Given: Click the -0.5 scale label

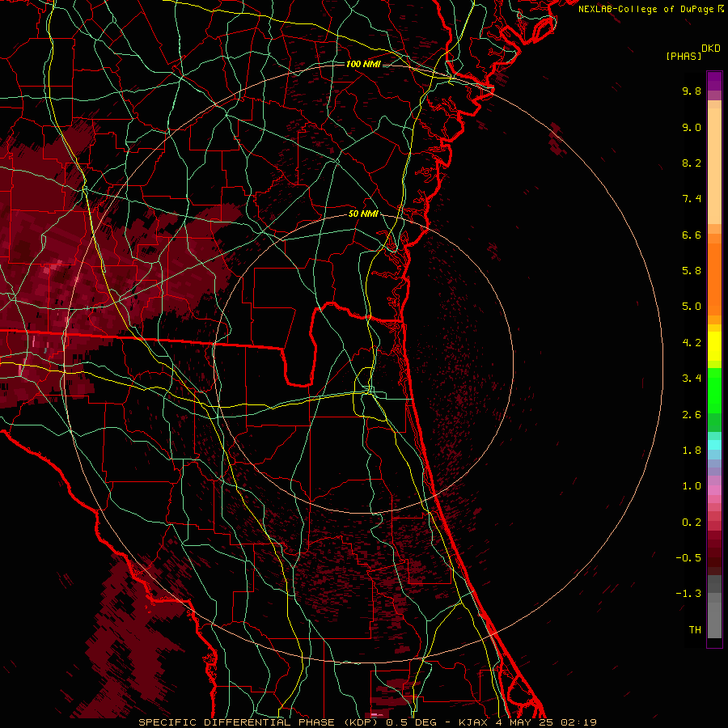Looking at the screenshot, I should (688, 558).
